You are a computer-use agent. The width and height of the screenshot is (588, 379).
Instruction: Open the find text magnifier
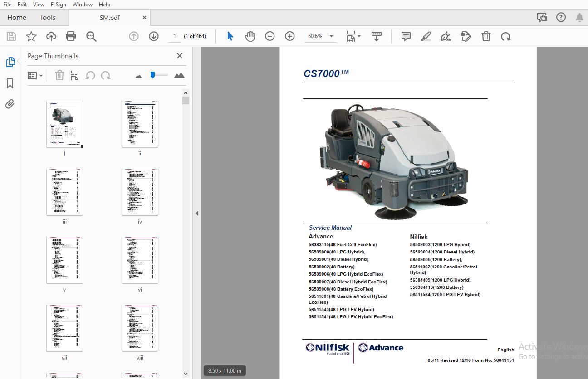point(91,36)
